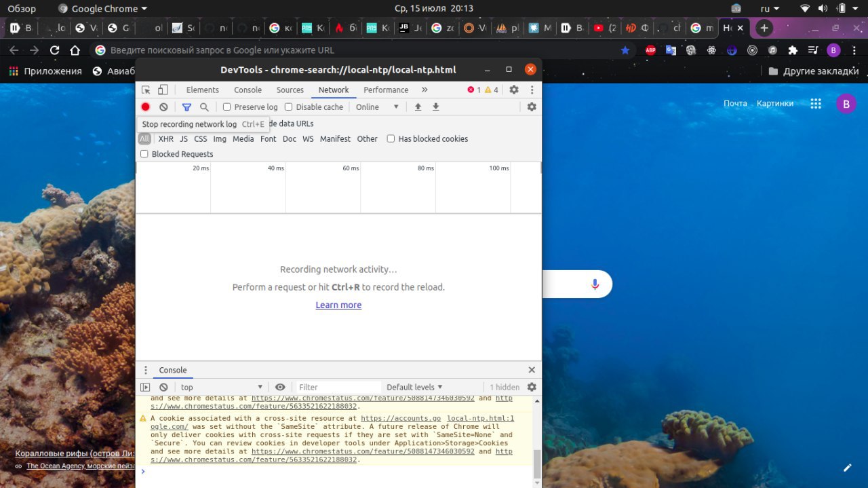Viewport: 868px width, 488px height.
Task: Click the console vertical scrollbar
Action: pos(537,463)
